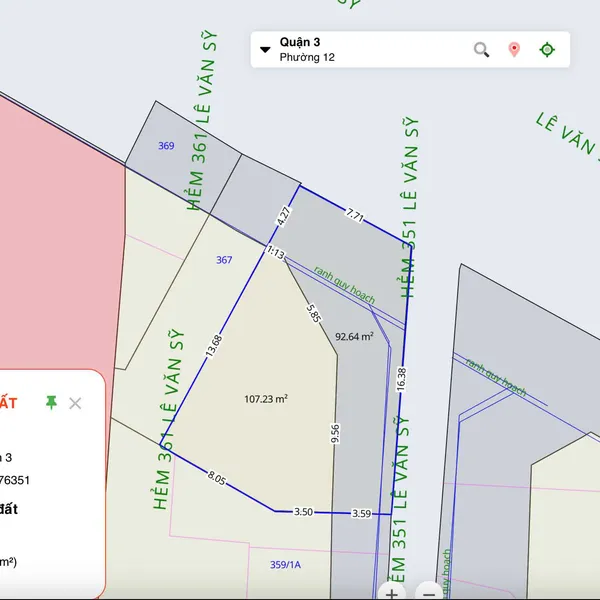Select Phường 12 ward label
Screen dimensions: 600x600
click(x=307, y=58)
